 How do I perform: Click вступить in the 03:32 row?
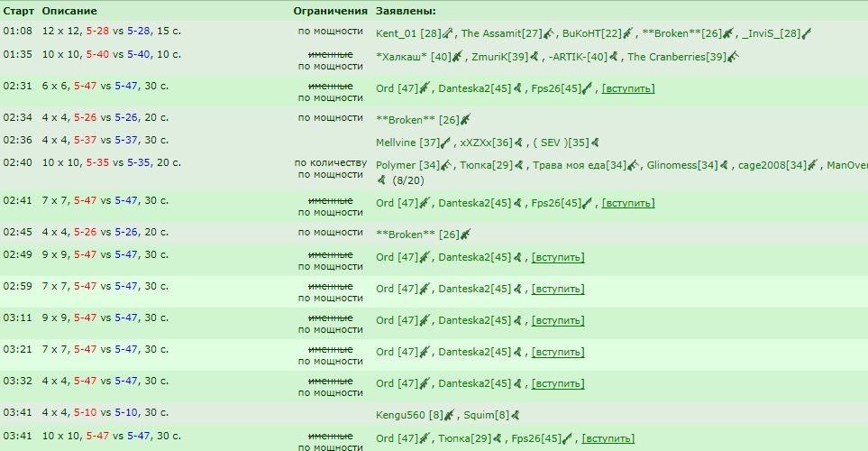[558, 384]
